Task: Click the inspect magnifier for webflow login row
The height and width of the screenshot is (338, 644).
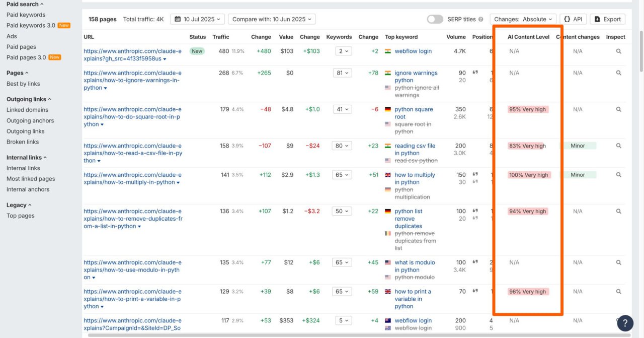Action: 618,51
